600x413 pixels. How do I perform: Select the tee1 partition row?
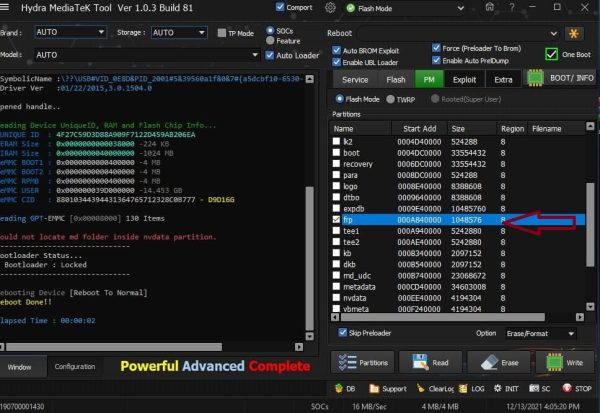[457, 231]
